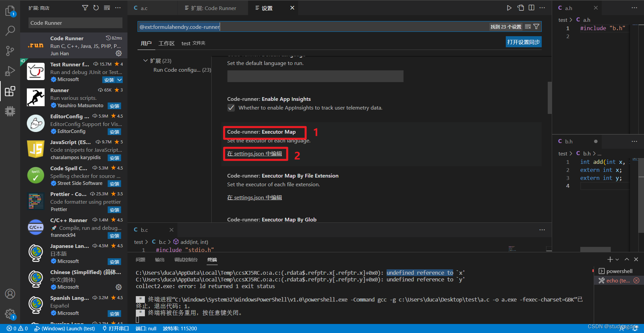Image resolution: width=644 pixels, height=333 pixels.
Task: Select the 用户 settings scope tab
Action: (146, 43)
